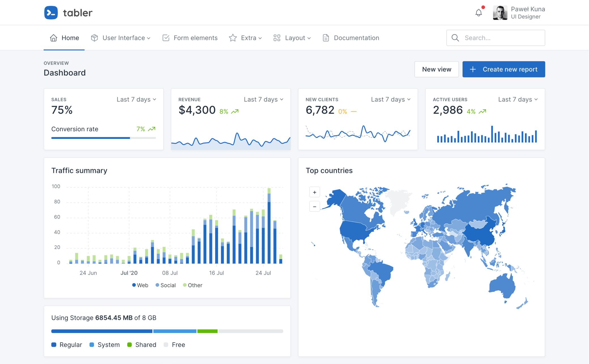Switch to the Documentation tab
Viewport: 589px width, 364px height.
tap(356, 38)
